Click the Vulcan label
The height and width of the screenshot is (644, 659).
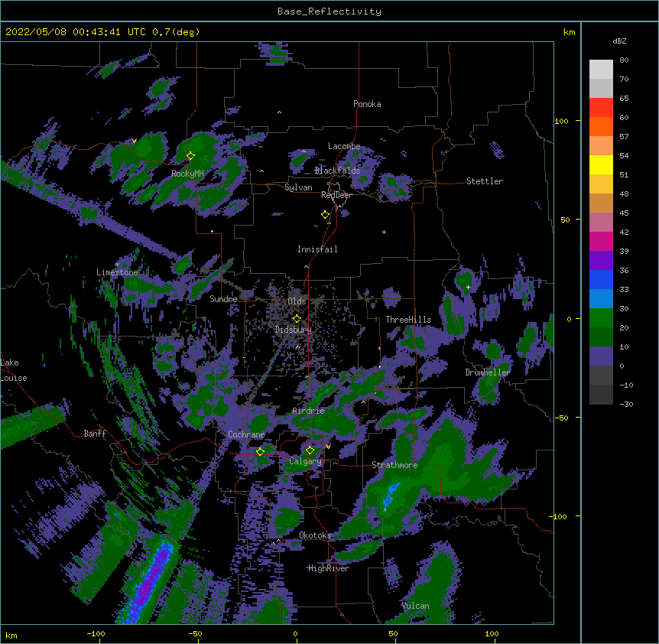(415, 606)
